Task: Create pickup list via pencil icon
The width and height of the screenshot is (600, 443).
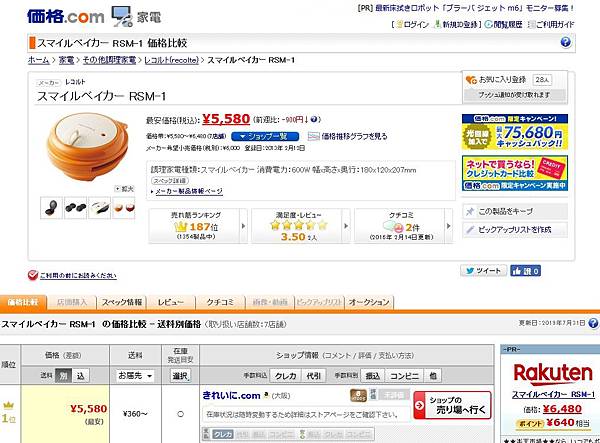Action: (x=470, y=230)
